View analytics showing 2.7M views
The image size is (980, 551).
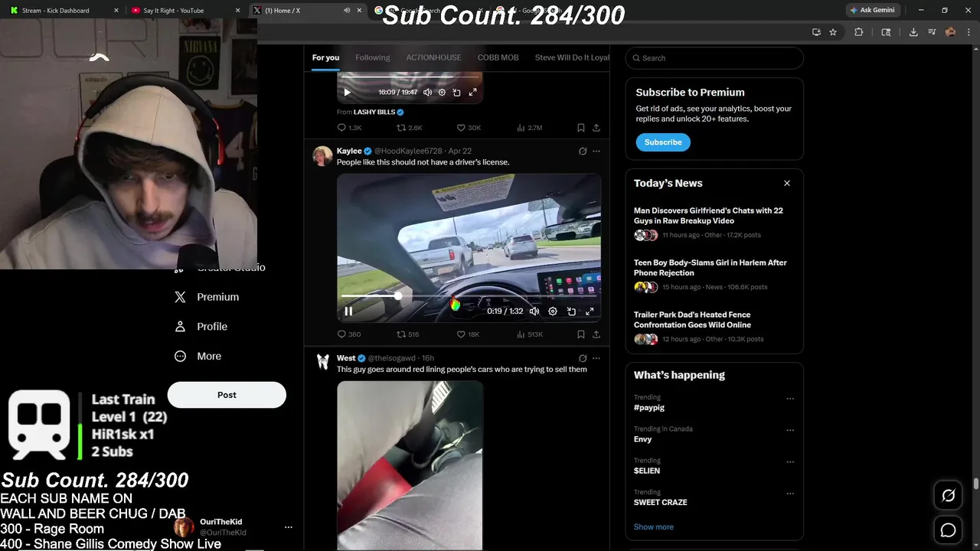pos(530,128)
